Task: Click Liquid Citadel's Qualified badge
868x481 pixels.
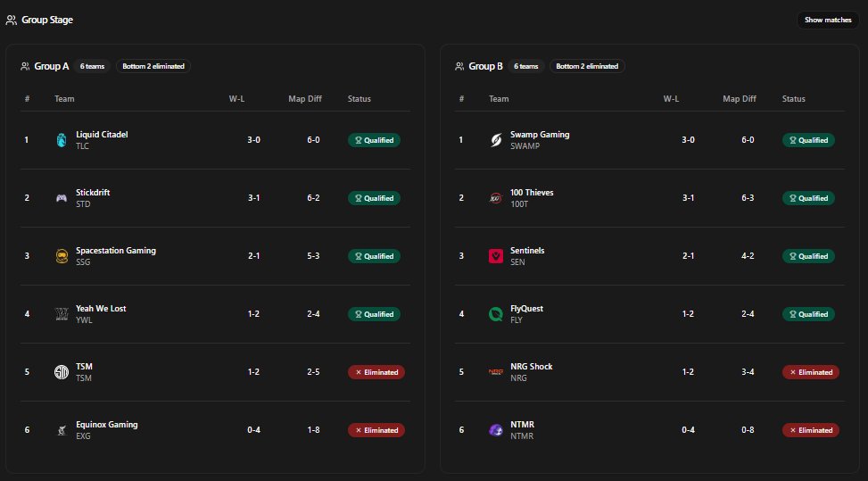Action: pyautogui.click(x=374, y=141)
